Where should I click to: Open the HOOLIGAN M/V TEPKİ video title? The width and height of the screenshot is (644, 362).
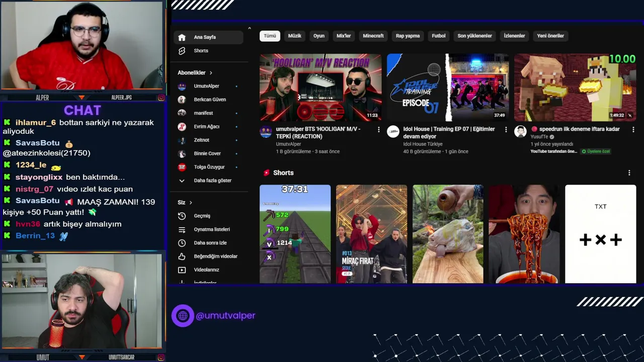(x=318, y=133)
